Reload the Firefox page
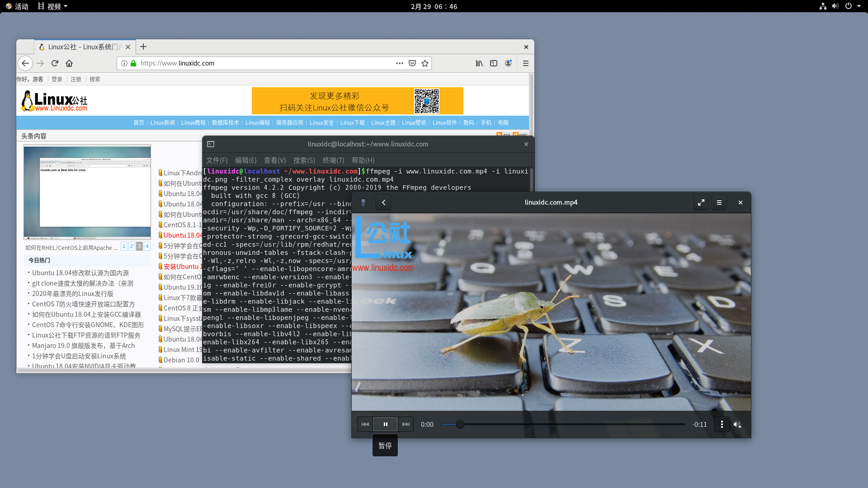Viewport: 868px width, 488px height. (55, 63)
